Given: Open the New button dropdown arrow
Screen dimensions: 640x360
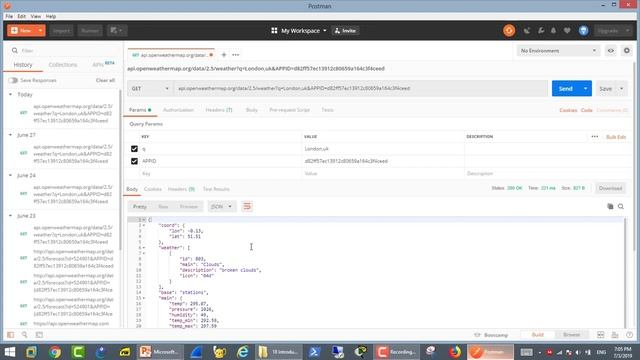Looking at the screenshot, I should [x=40, y=31].
